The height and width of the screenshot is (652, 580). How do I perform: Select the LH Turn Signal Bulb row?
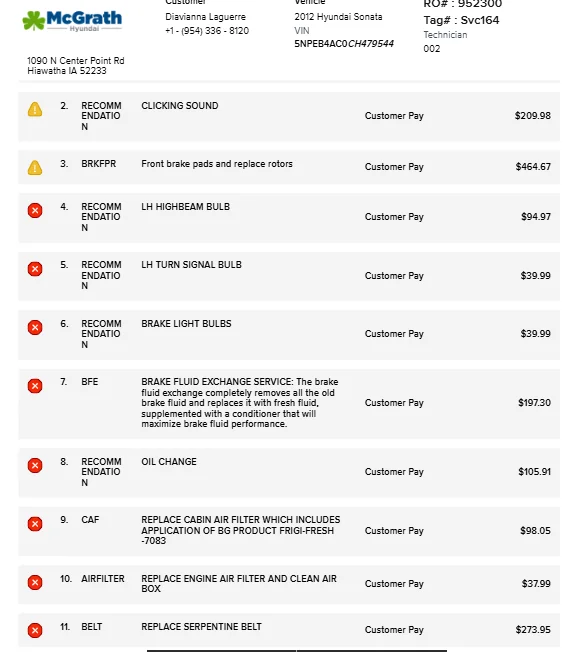(289, 276)
